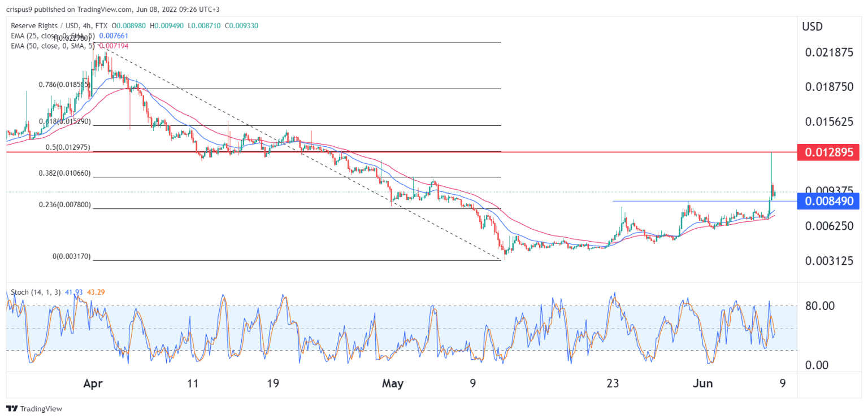Click the Apr label on the time axis
This screenshot has width=868, height=419.
(93, 383)
